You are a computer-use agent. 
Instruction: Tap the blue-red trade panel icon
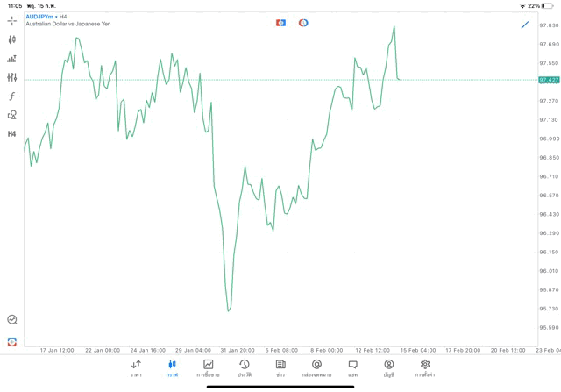click(x=280, y=23)
